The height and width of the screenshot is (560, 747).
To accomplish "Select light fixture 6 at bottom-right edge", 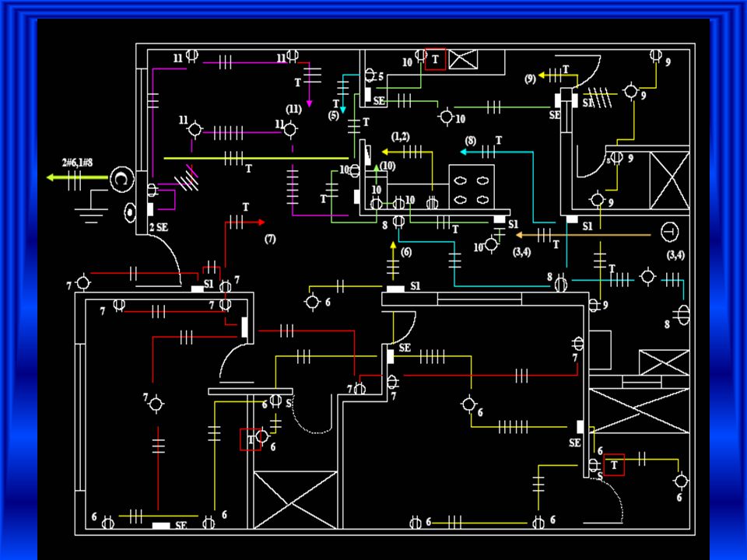I will click(x=682, y=481).
